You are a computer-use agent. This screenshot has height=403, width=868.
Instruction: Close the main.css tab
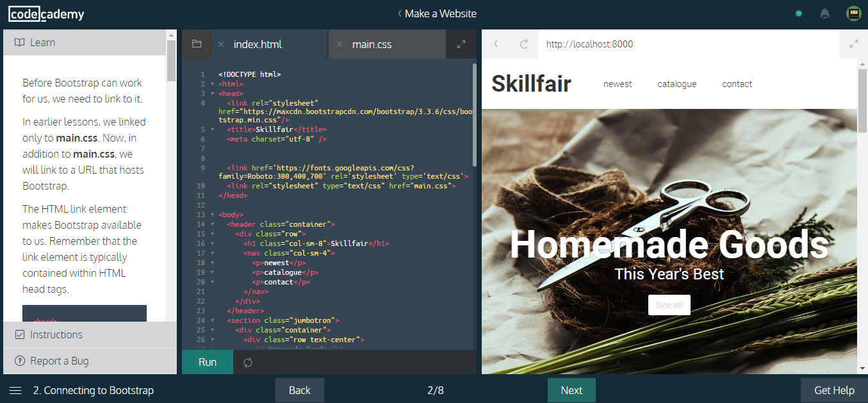point(340,44)
